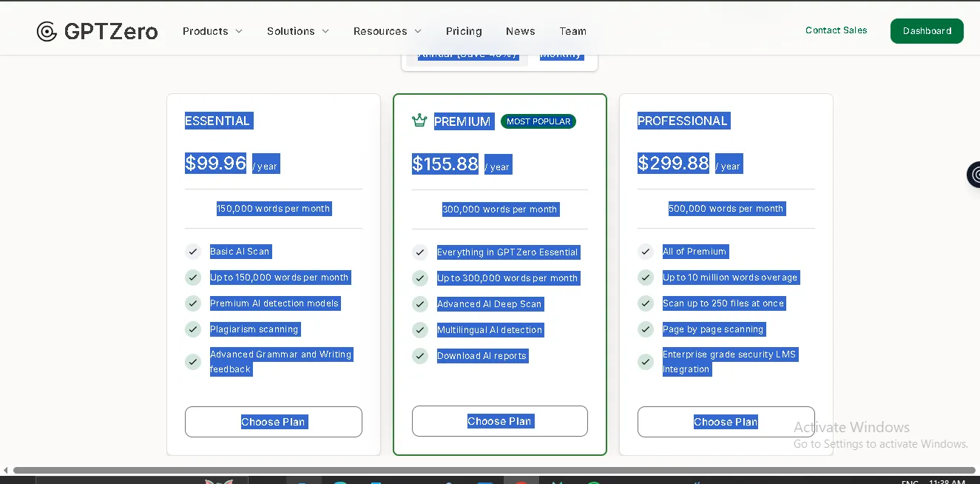Viewport: 980px width, 484px height.
Task: Click the checkmark next to Multilingual AI detection
Action: [420, 330]
